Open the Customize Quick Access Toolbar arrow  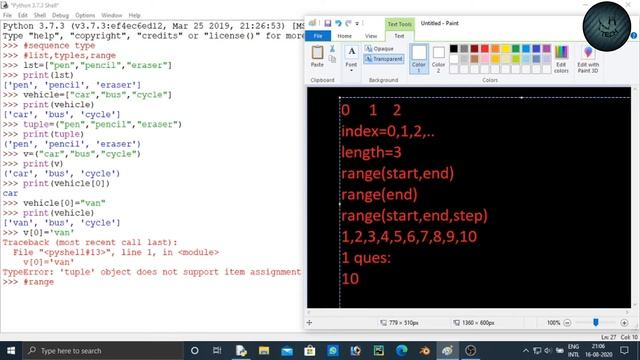[x=357, y=24]
